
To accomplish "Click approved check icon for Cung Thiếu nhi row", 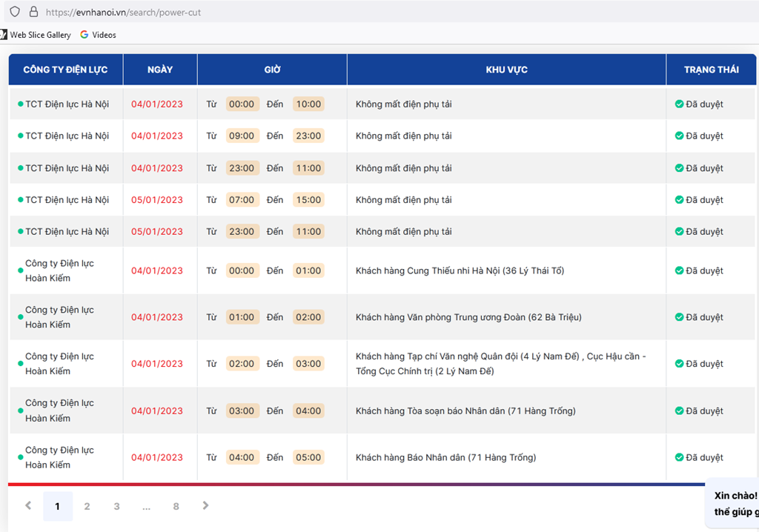I will pyautogui.click(x=679, y=270).
